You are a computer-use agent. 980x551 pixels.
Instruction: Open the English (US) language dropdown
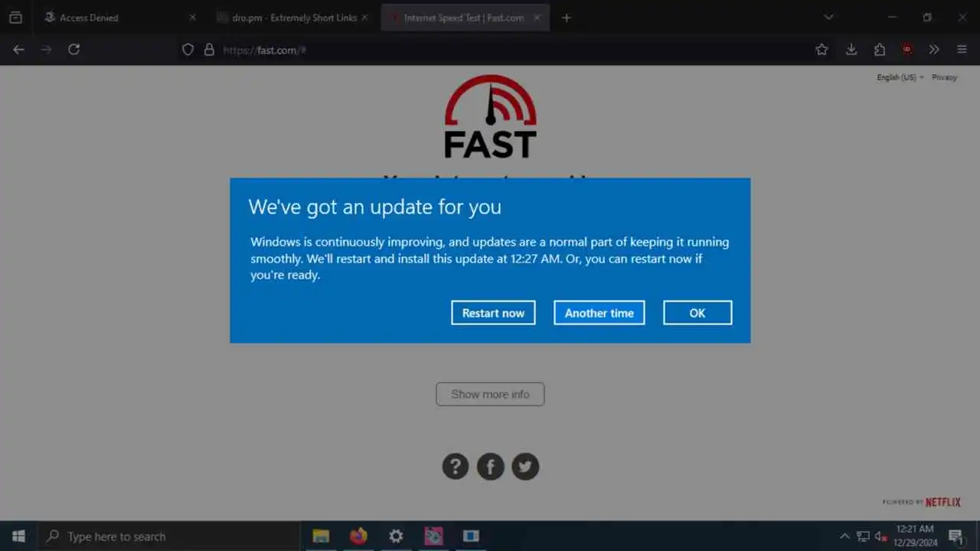click(900, 77)
